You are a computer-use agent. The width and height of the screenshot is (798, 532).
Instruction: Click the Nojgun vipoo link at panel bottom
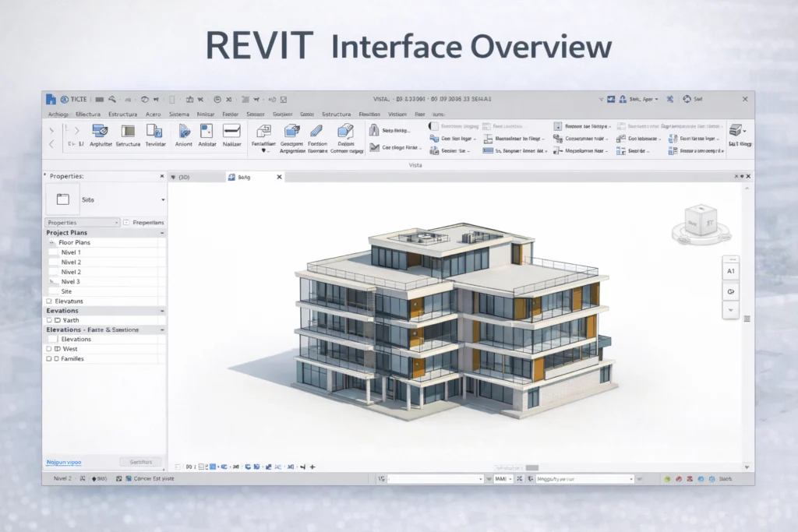[x=65, y=461]
